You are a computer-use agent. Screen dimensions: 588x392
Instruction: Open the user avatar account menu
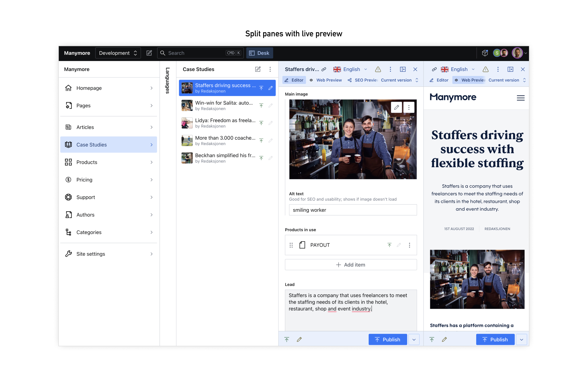(518, 53)
